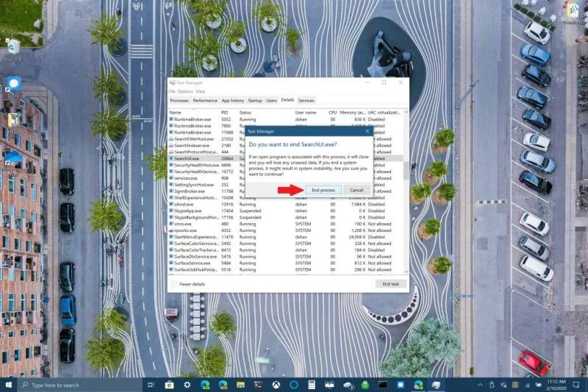
Task: Open Task View from the taskbar
Action: click(x=151, y=385)
